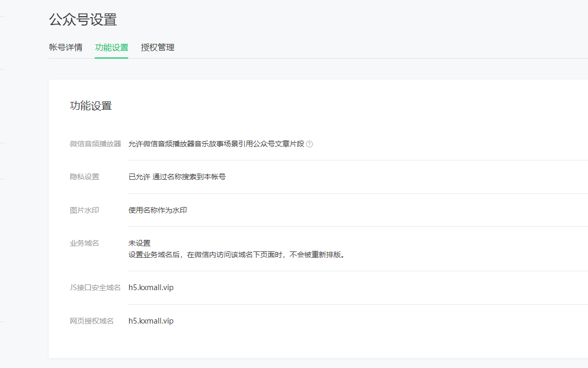The image size is (588, 368).
Task: Click the 未设置 status under 业务域名
Action: pyautogui.click(x=139, y=243)
